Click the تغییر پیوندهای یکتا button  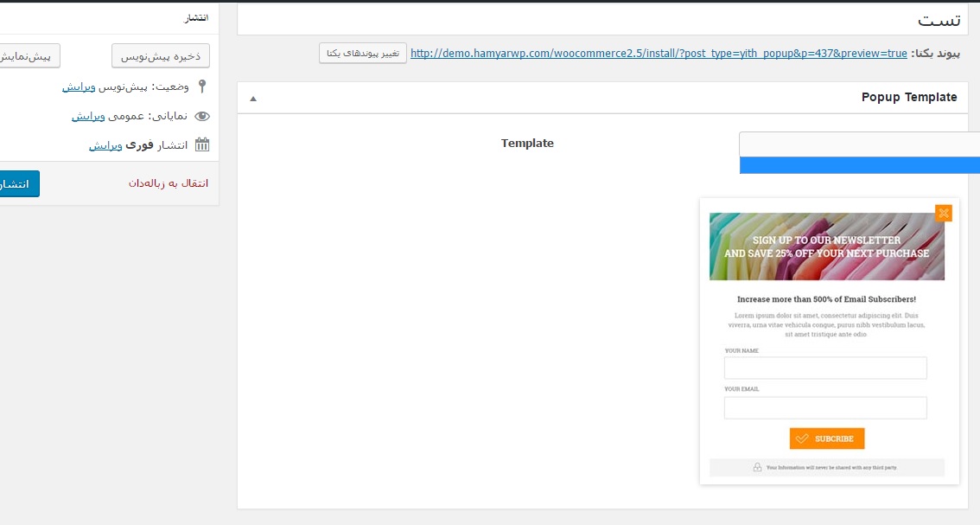pyautogui.click(x=362, y=53)
